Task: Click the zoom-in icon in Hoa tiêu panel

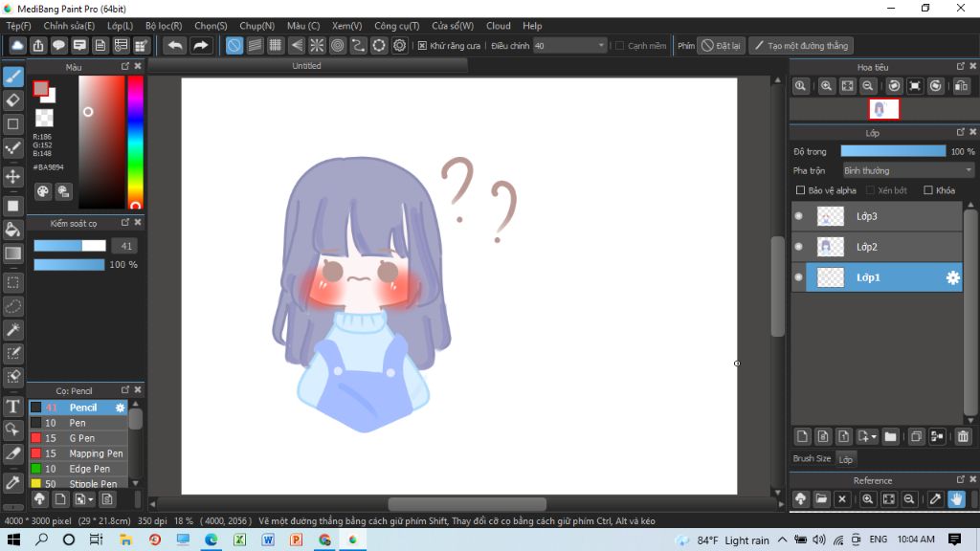Action: (x=825, y=85)
